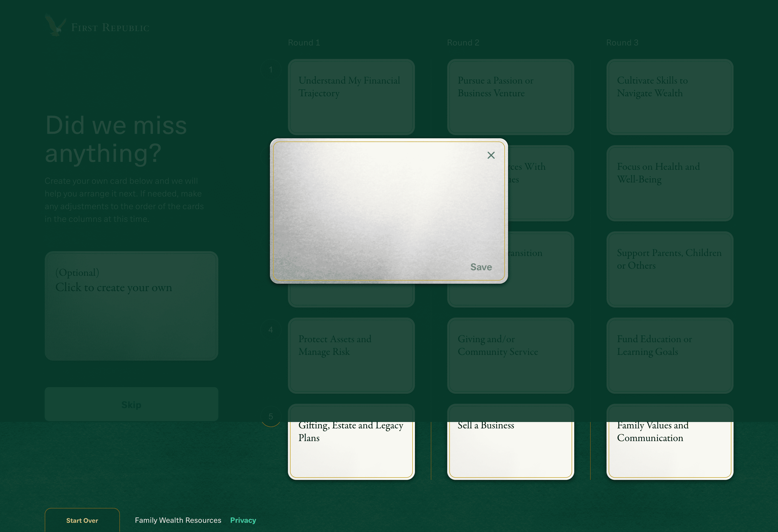Click the Did we miss anything heading
Screen dimensions: 778x532
tap(116, 139)
